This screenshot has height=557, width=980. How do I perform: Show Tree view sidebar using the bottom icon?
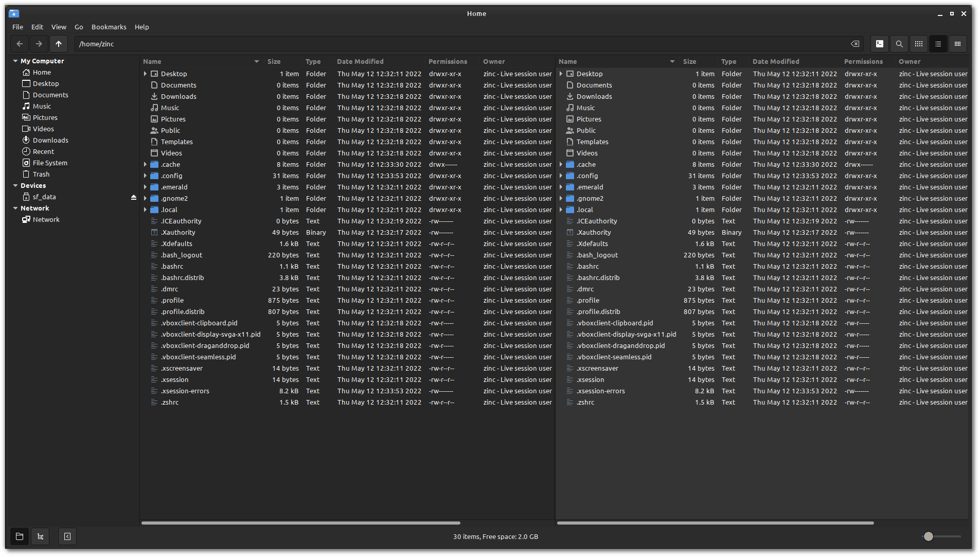pyautogui.click(x=41, y=536)
